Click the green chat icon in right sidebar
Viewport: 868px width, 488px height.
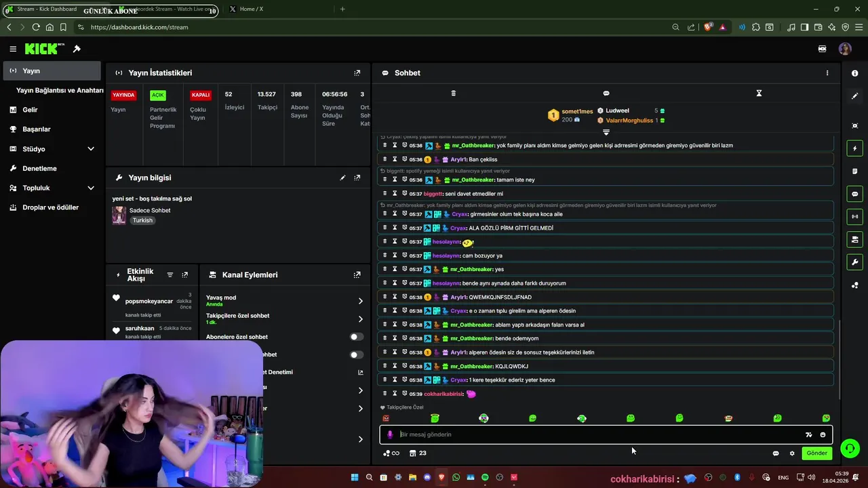pyautogui.click(x=854, y=194)
